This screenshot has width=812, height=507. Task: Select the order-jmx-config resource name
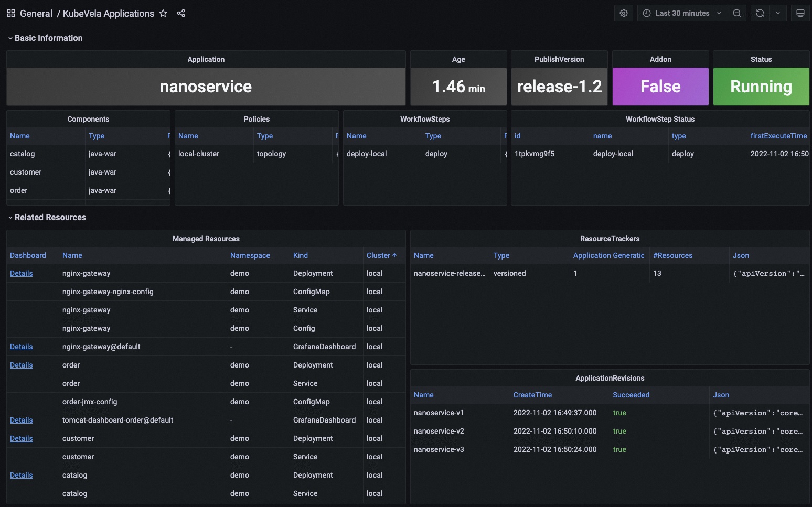pyautogui.click(x=90, y=402)
